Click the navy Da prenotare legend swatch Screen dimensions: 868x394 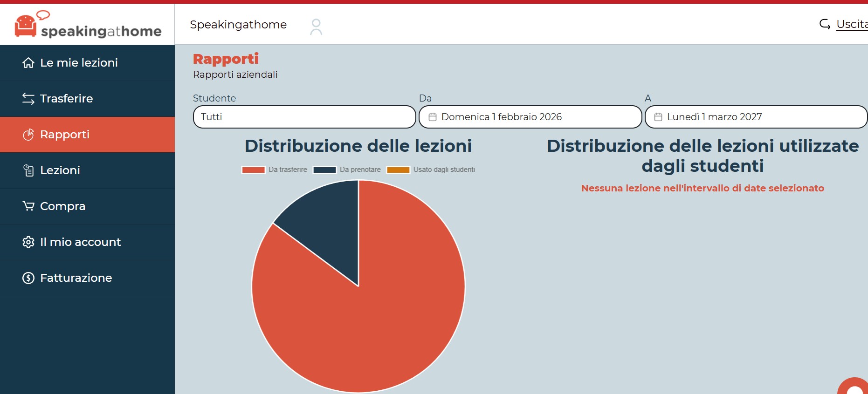point(325,170)
